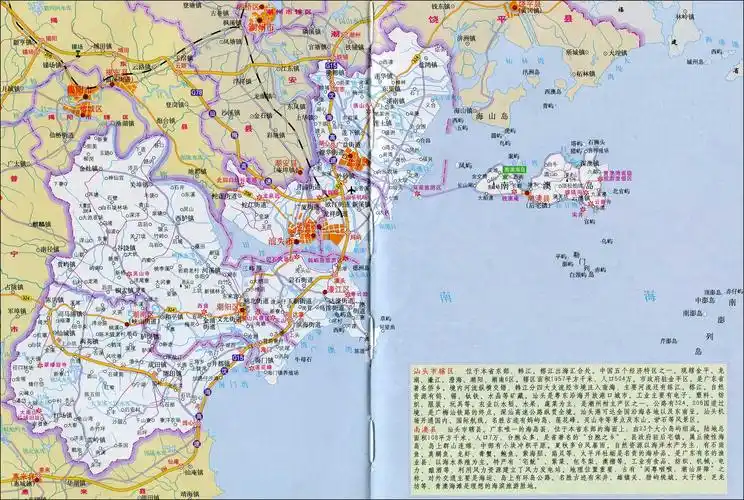Click the 河浦镇 town label
Screen dimensions: 744x500
coord(212,270)
